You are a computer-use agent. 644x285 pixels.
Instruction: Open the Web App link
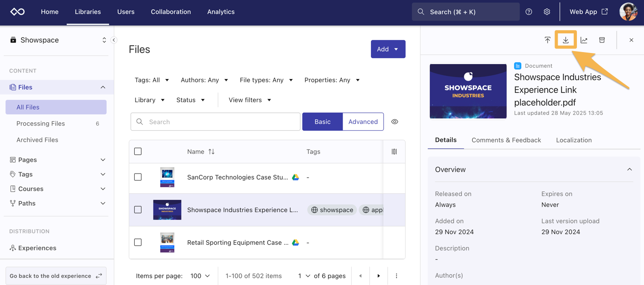(589, 12)
